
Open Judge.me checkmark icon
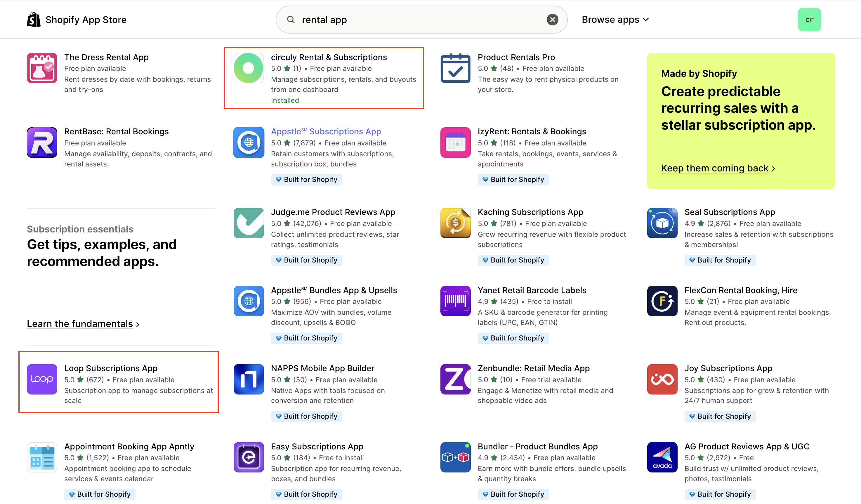(x=249, y=223)
